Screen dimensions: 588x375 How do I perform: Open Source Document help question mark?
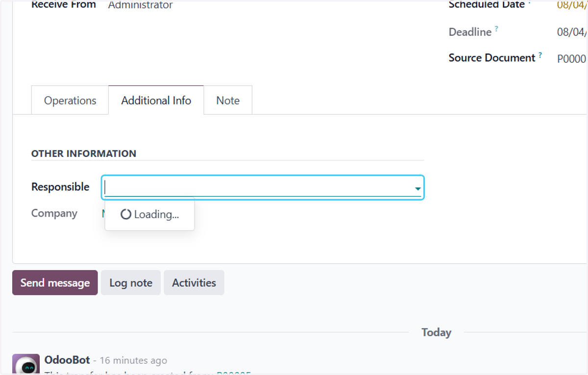pyautogui.click(x=540, y=55)
